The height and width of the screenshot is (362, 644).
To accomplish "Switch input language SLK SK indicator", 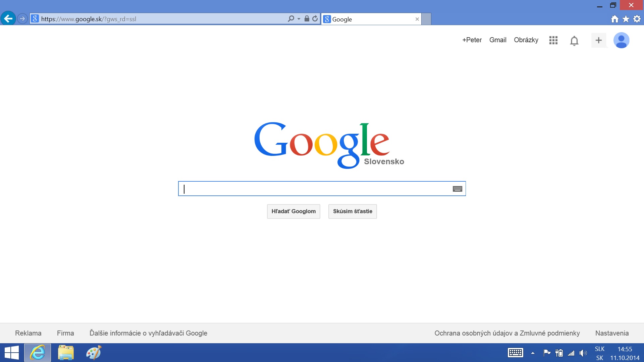I will [600, 353].
